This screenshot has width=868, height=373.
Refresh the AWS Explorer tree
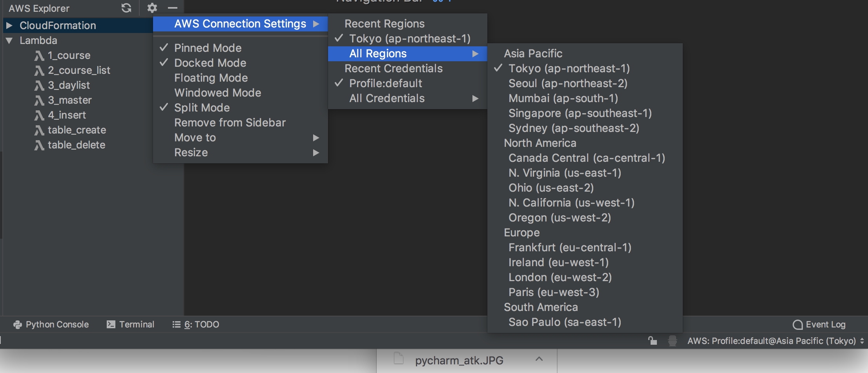click(x=126, y=8)
